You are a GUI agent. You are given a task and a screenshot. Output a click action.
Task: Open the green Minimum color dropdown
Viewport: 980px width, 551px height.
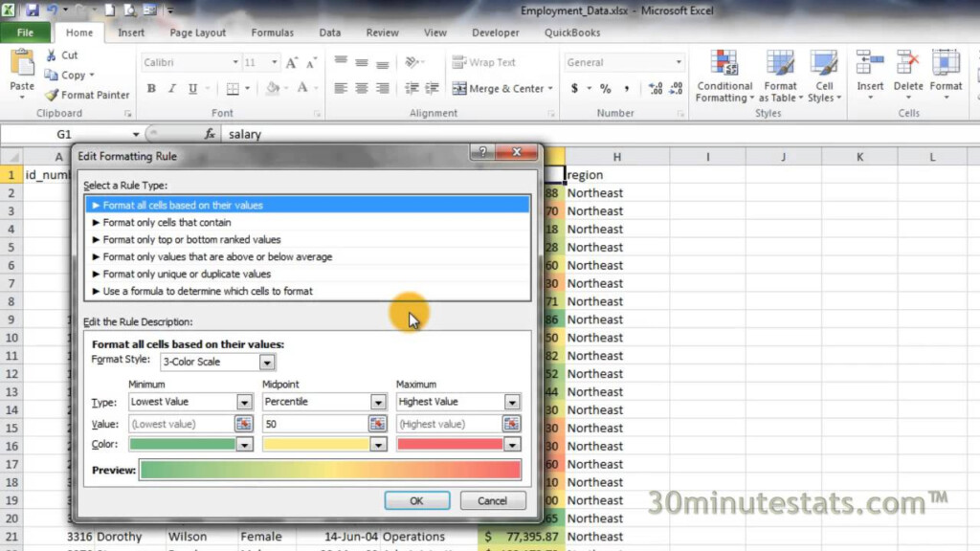pyautogui.click(x=244, y=445)
